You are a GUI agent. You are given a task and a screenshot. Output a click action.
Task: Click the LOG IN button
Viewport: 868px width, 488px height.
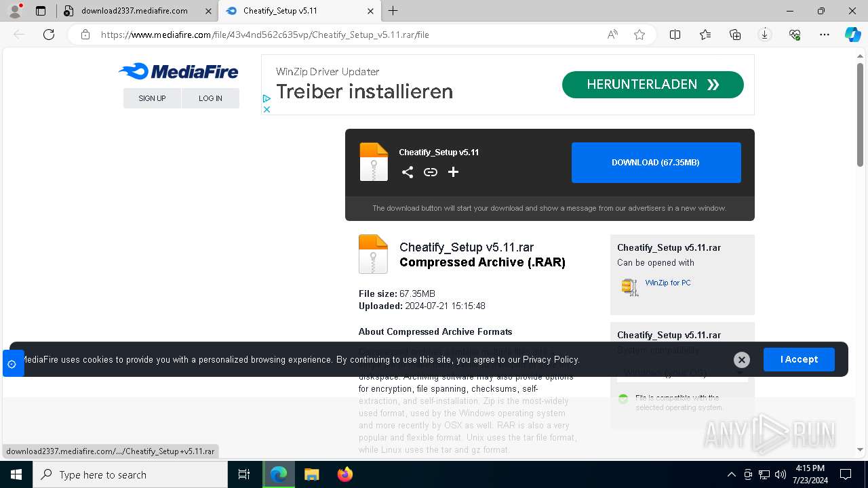[x=210, y=98]
